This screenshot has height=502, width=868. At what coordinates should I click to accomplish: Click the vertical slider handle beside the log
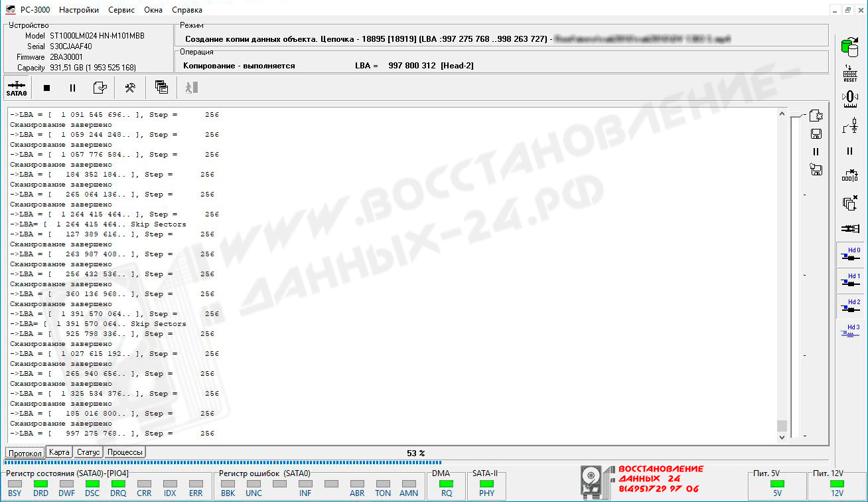point(796,116)
